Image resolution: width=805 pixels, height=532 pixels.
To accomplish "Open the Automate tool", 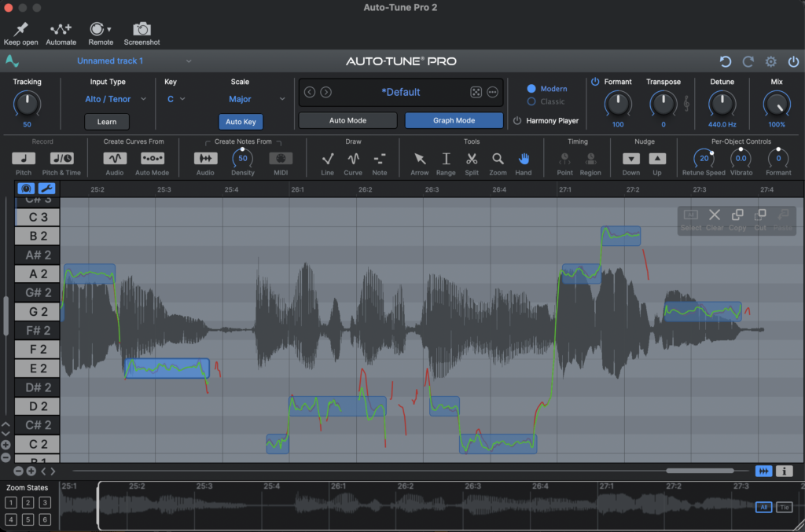I will tap(61, 29).
